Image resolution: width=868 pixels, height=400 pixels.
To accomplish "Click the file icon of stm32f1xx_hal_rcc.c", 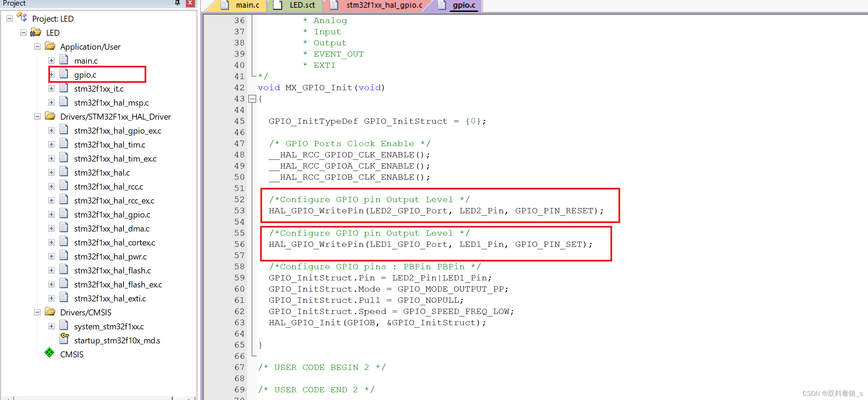I will (x=64, y=186).
